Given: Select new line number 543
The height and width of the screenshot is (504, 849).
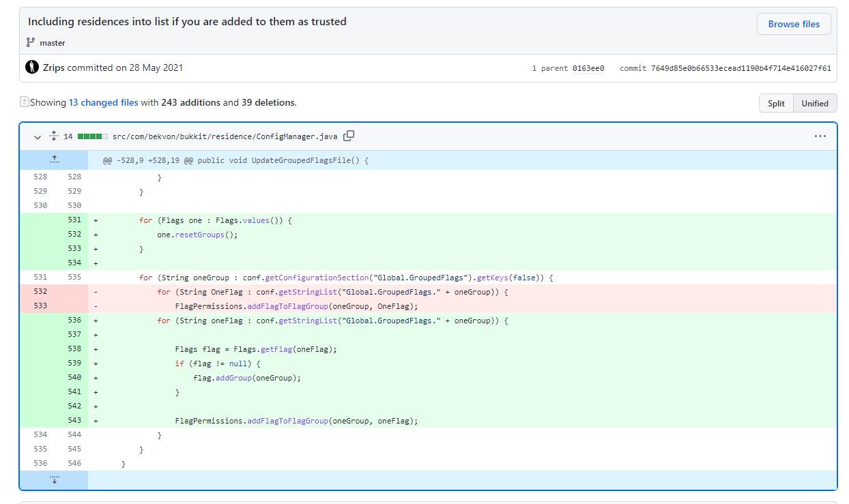Looking at the screenshot, I should coord(71,420).
